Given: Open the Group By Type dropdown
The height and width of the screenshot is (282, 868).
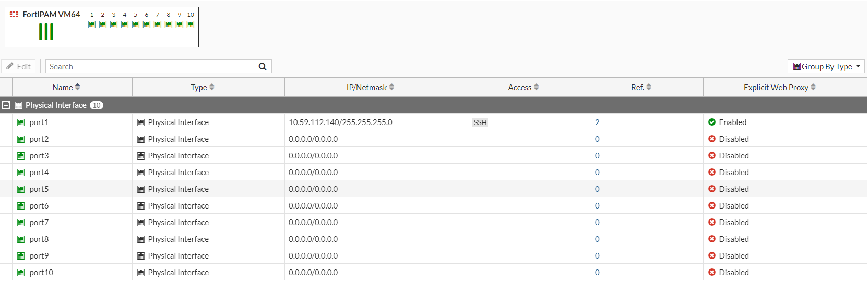Looking at the screenshot, I should [x=826, y=67].
